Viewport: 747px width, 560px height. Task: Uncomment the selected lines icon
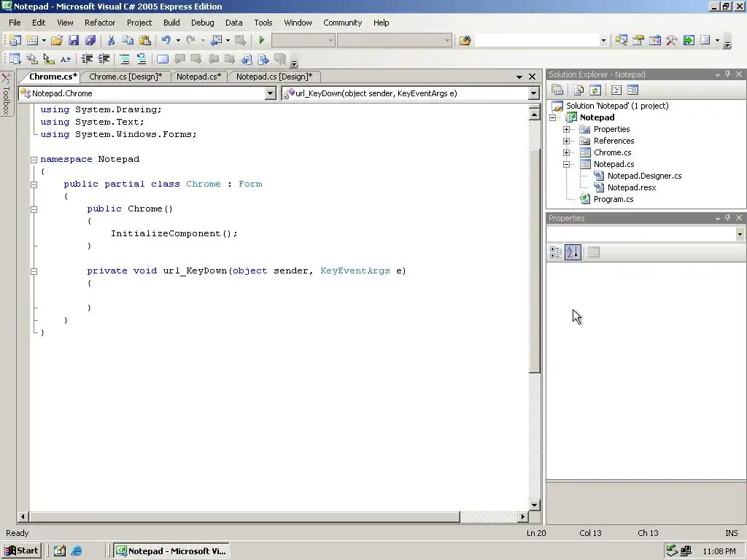click(x=142, y=59)
